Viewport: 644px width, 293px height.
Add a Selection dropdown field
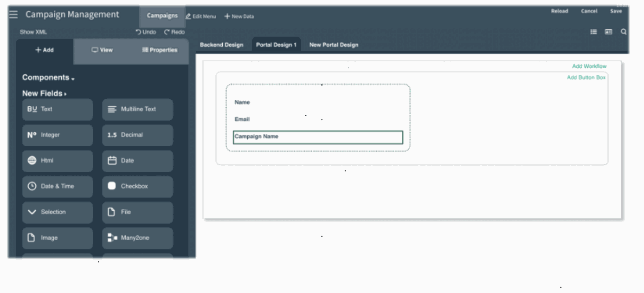coord(58,212)
